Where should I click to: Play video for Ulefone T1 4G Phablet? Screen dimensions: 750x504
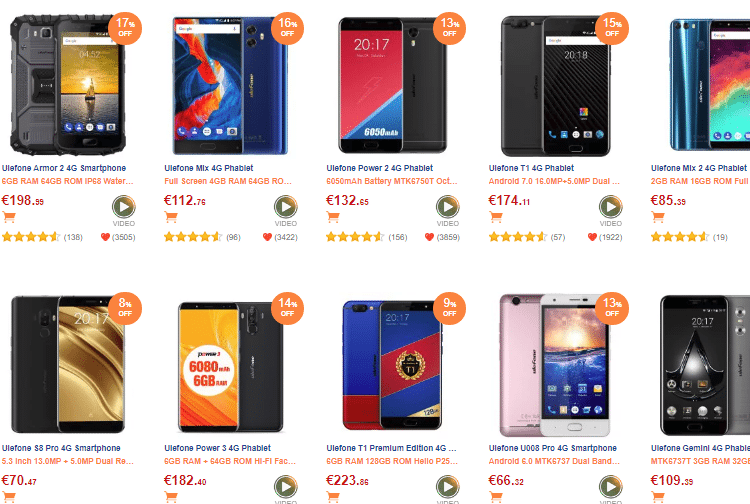[x=610, y=207]
